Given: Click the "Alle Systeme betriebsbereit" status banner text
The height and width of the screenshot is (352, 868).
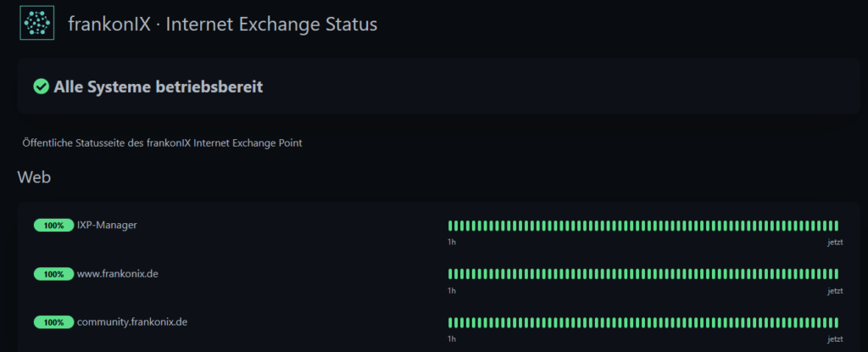Looking at the screenshot, I should coord(158,87).
